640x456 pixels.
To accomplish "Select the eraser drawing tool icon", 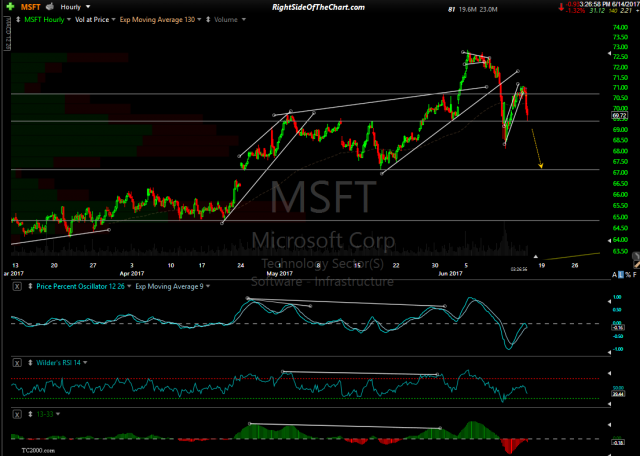I will [x=636, y=256].
